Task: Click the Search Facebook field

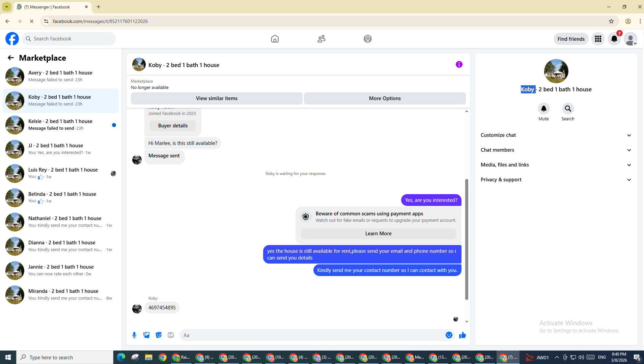Action: click(69, 39)
